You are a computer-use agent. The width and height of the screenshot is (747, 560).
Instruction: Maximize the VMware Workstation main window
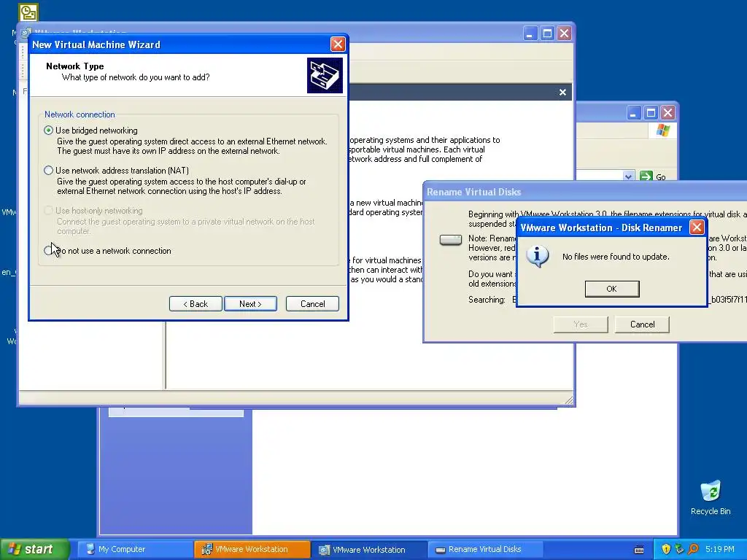tap(547, 34)
